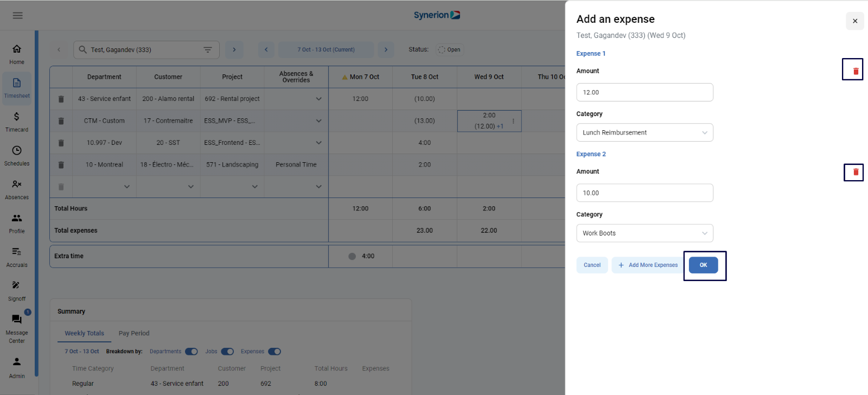
Task: Cancel adding the expense
Action: point(592,265)
